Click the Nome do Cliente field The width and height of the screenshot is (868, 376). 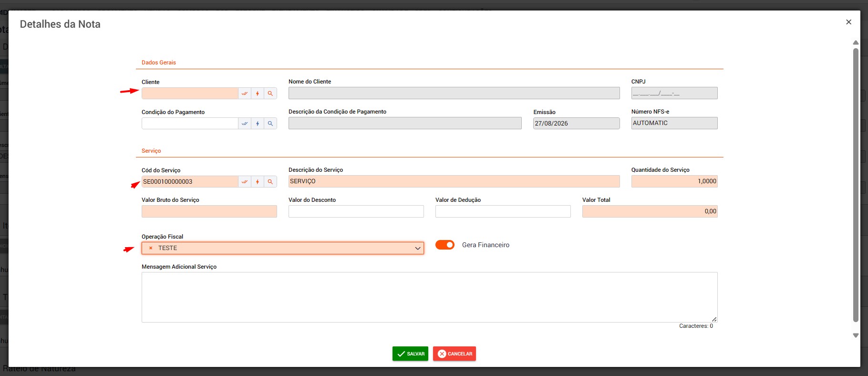(x=454, y=93)
